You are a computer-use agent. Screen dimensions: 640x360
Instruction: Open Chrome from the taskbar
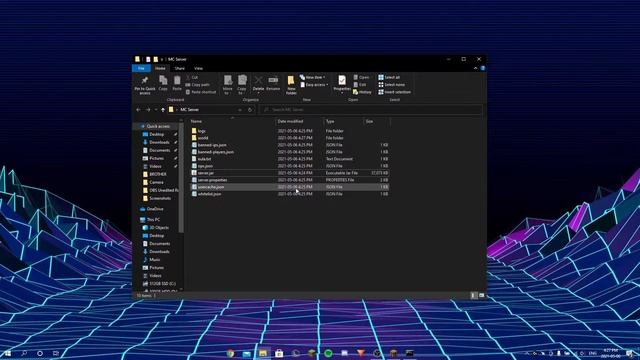point(231,353)
